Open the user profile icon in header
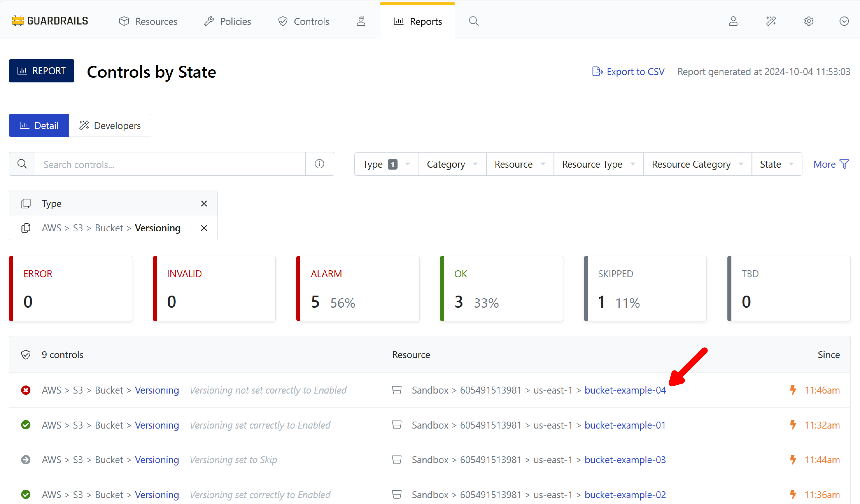The height and width of the screenshot is (504, 860). point(733,21)
